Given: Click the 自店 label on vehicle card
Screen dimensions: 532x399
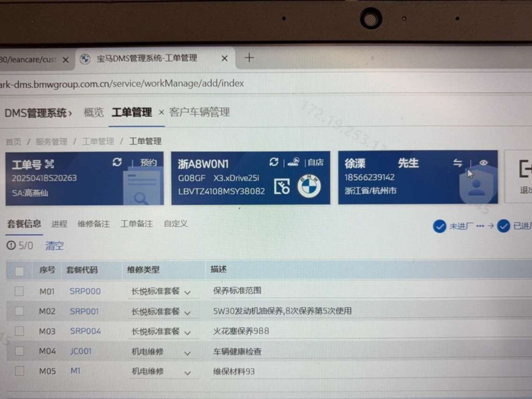Looking at the screenshot, I should tap(316, 162).
